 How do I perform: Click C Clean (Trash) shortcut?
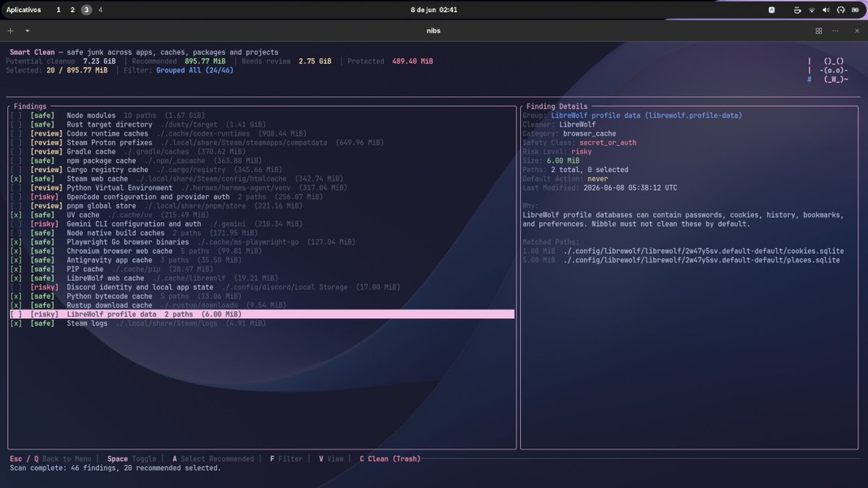click(390, 459)
